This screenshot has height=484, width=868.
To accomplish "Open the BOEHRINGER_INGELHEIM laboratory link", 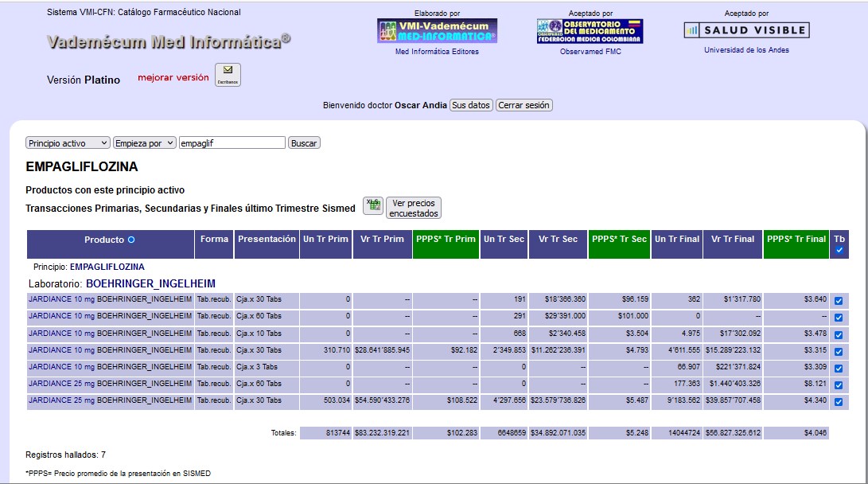I will [x=150, y=283].
